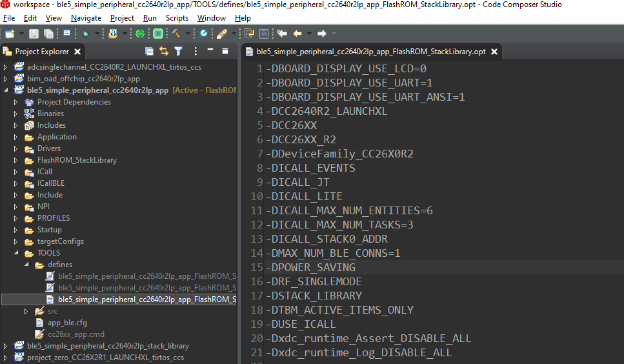
Task: Select the targetConfigs folder
Action: pyautogui.click(x=61, y=241)
